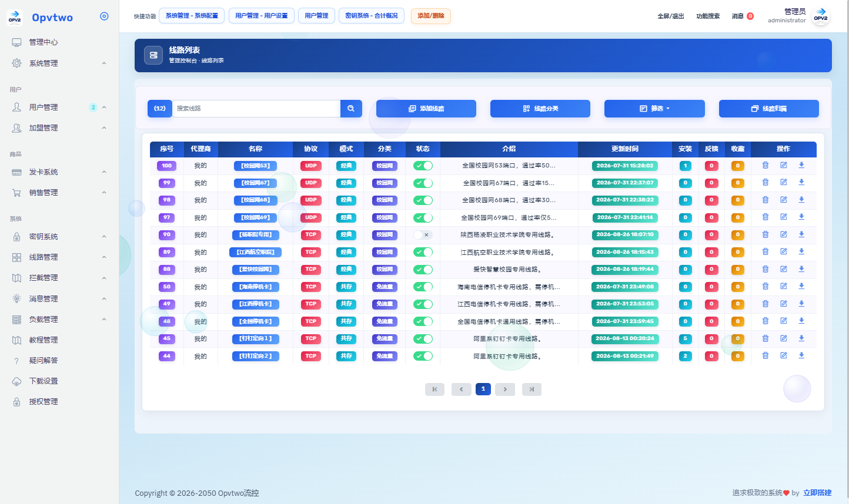The height and width of the screenshot is (504, 849).
Task: Open the administrator avatar icon
Action: [x=821, y=16]
